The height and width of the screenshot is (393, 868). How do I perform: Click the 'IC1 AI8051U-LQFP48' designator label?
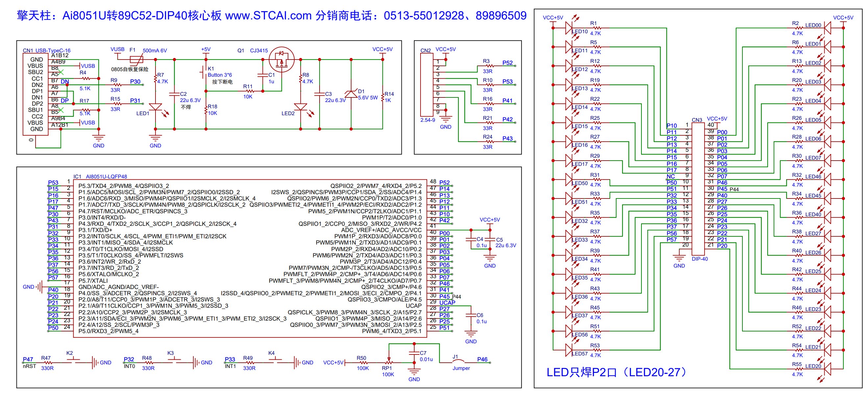point(100,176)
